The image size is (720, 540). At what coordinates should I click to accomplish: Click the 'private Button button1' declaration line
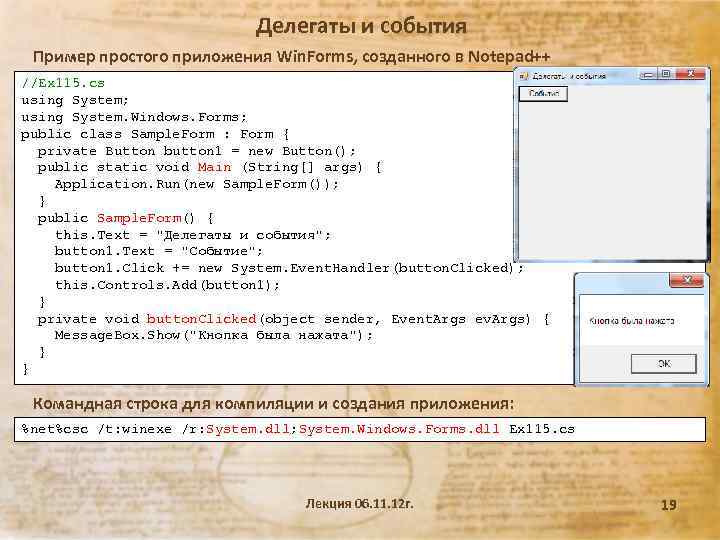coord(197,151)
